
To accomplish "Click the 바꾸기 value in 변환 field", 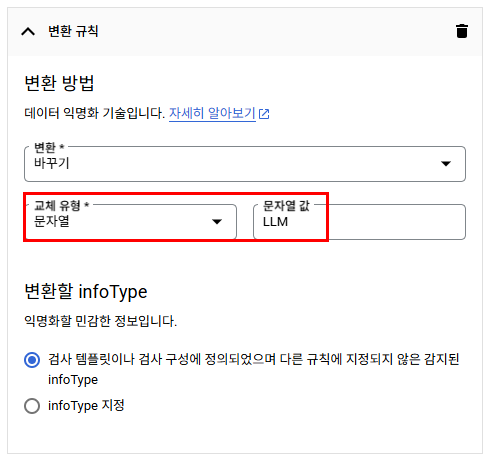I will 52,163.
